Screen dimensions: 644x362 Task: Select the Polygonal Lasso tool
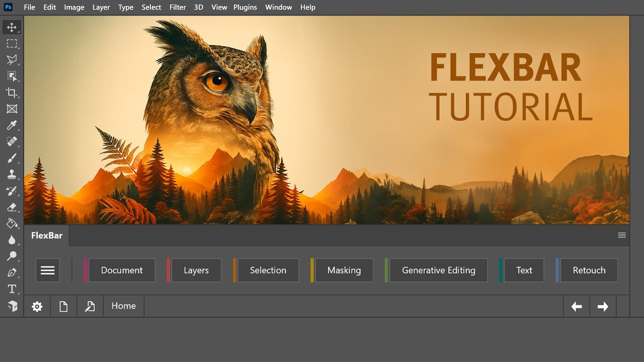(12, 60)
